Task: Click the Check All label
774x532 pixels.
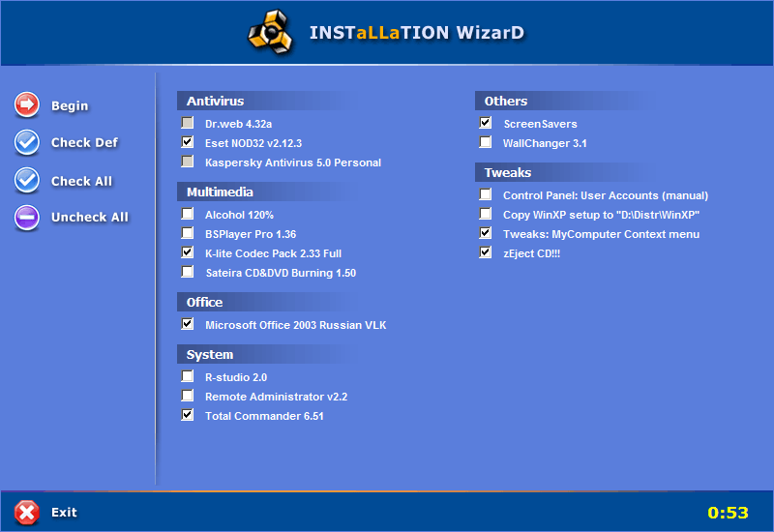Action: [x=81, y=181]
